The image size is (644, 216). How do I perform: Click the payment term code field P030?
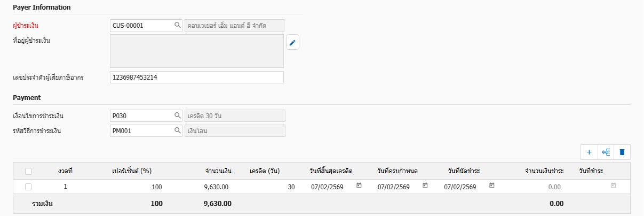coord(141,115)
